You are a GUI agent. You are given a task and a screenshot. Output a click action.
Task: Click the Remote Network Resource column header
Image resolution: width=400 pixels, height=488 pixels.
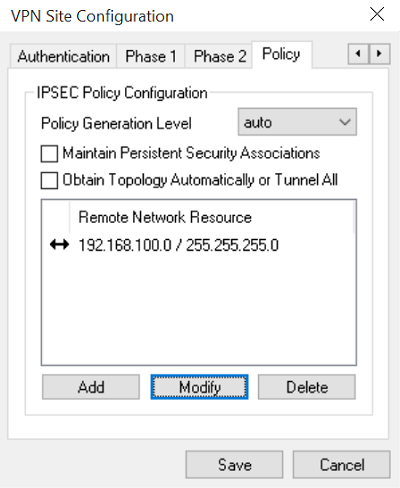211,217
